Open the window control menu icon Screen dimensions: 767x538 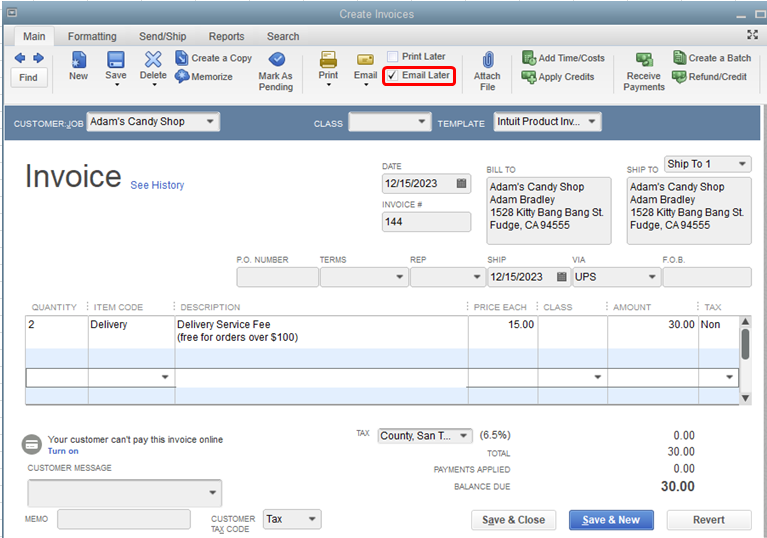(x=12, y=13)
